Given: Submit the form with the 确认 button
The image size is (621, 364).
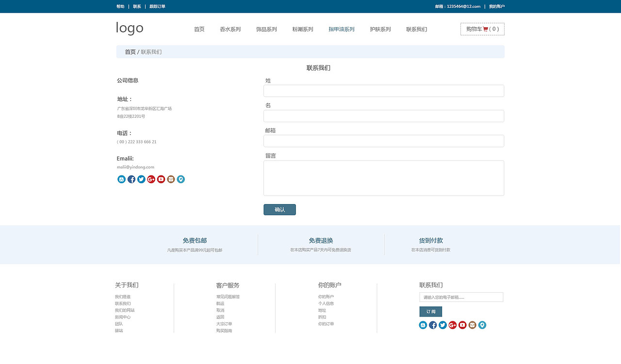Looking at the screenshot, I should [279, 209].
